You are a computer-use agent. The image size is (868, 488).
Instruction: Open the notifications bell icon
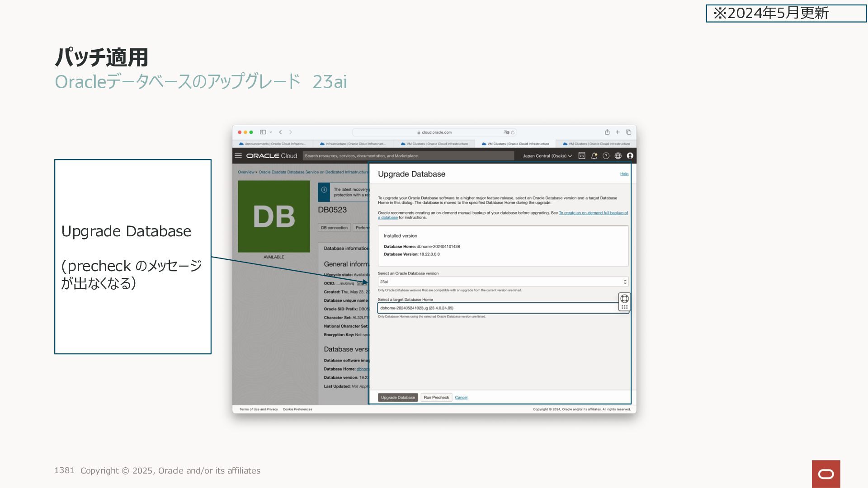click(594, 155)
